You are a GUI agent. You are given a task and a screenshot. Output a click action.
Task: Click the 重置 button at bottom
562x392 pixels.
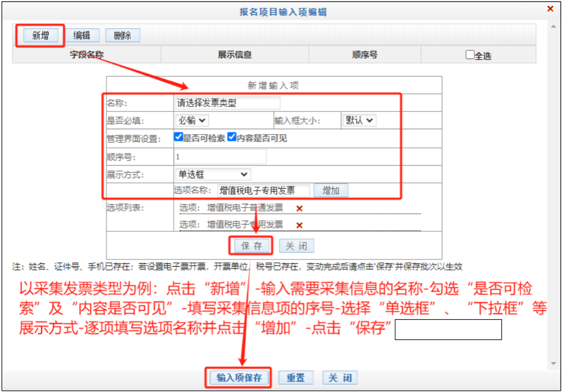coord(296,378)
